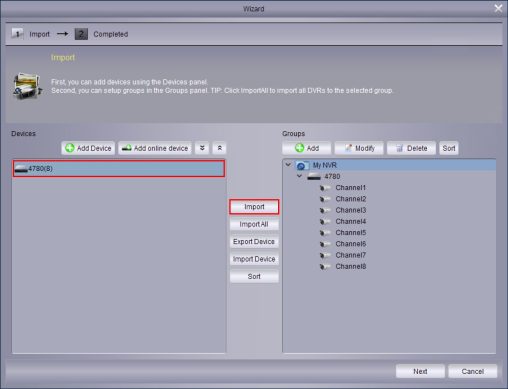Click the camera icon beside Channel4
The width and height of the screenshot is (508, 389).
(x=325, y=222)
